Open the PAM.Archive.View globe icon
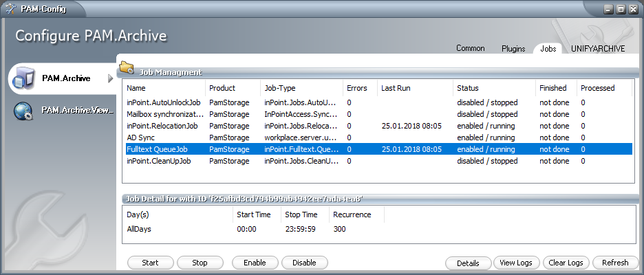The width and height of the screenshot is (644, 275). (23, 111)
